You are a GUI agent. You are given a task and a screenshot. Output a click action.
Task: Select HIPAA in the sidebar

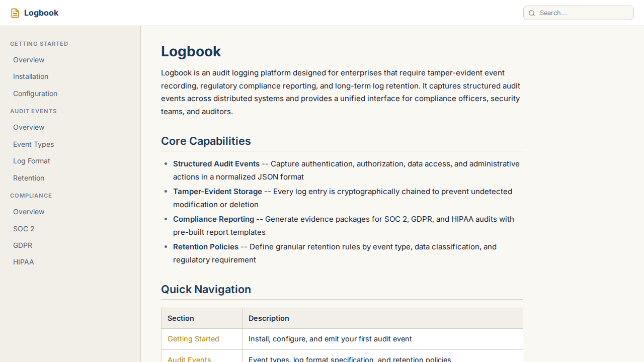coord(23,262)
